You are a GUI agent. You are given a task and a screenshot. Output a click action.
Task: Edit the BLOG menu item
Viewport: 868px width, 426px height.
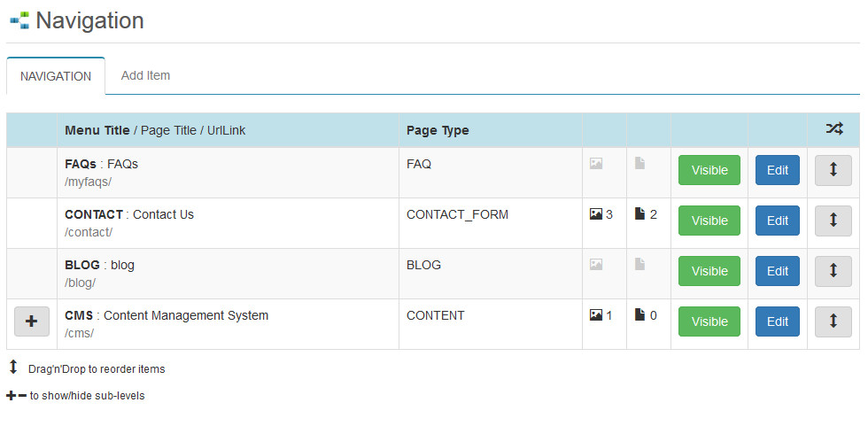point(778,271)
